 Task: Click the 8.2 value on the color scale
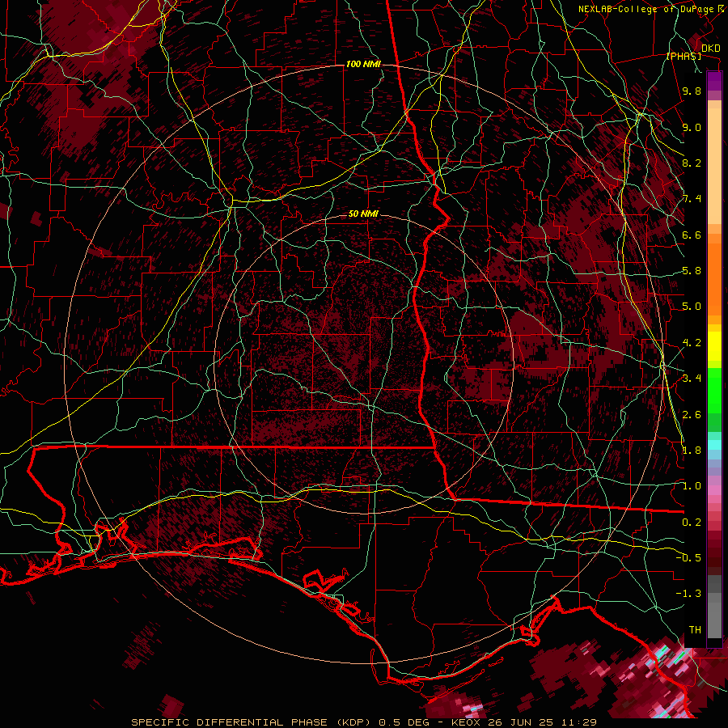(692, 163)
